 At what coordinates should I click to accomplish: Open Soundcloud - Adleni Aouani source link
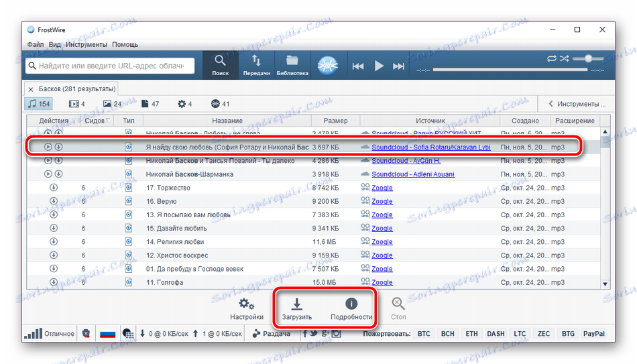[x=413, y=174]
